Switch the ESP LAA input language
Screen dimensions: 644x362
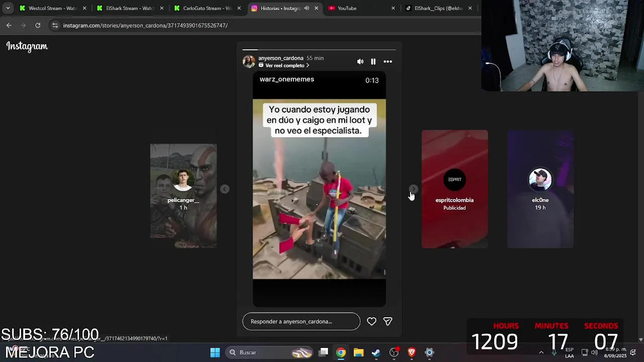570,352
